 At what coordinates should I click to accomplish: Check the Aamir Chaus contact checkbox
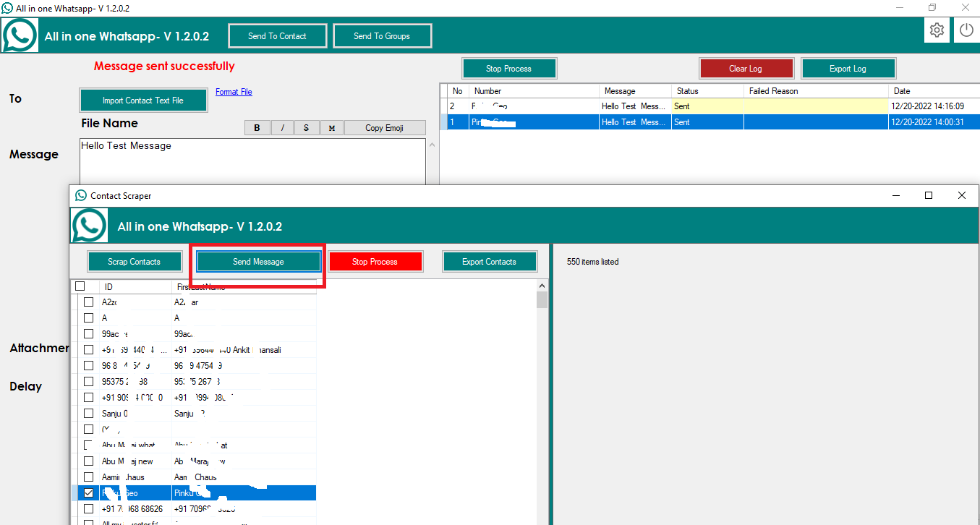[x=89, y=477]
